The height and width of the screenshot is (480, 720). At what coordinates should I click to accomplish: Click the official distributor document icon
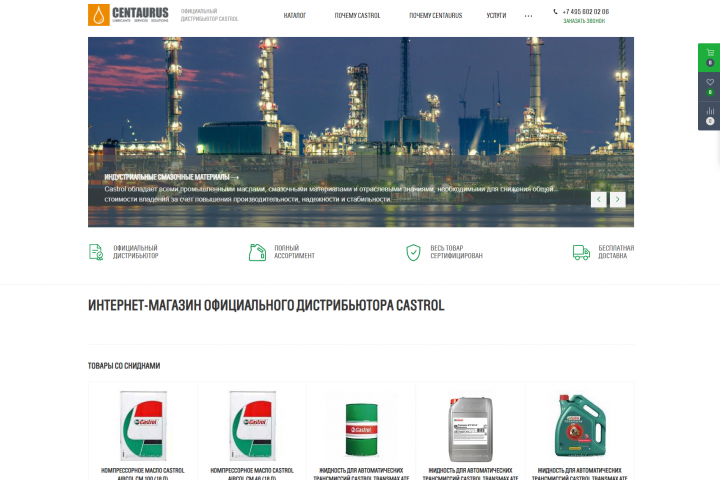pos(96,252)
